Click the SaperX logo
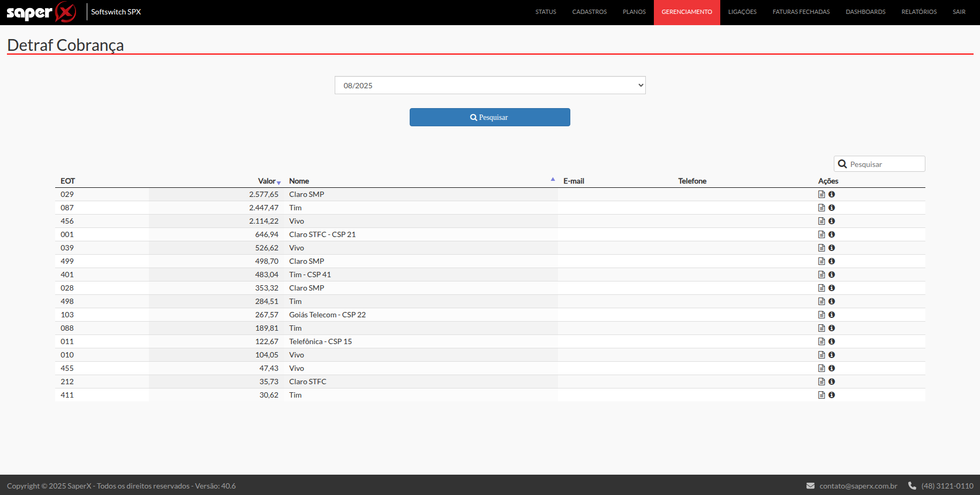The image size is (980, 495). [41, 12]
